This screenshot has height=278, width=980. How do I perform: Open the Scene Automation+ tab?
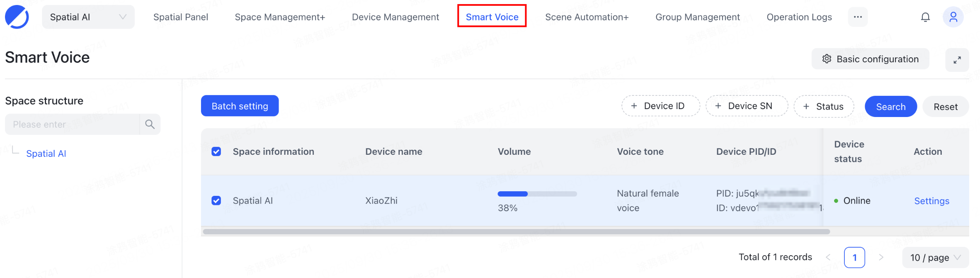point(587,17)
